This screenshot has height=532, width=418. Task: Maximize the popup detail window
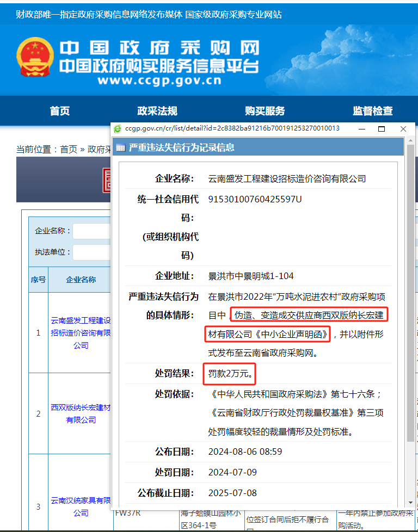[382, 129]
